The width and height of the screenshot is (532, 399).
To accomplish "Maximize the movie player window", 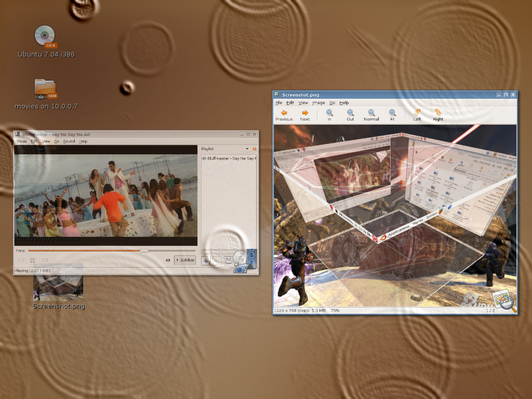I will [x=248, y=135].
